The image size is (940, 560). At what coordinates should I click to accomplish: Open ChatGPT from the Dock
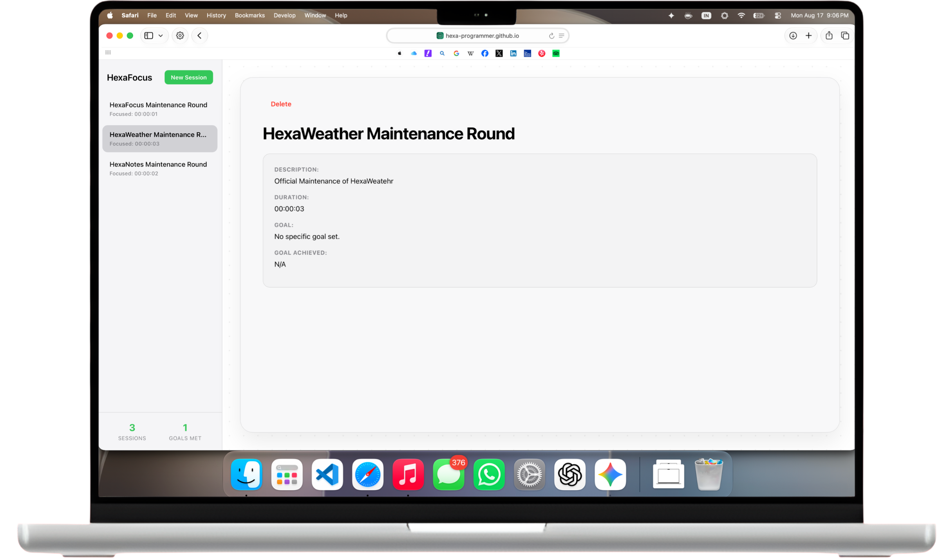[569, 475]
